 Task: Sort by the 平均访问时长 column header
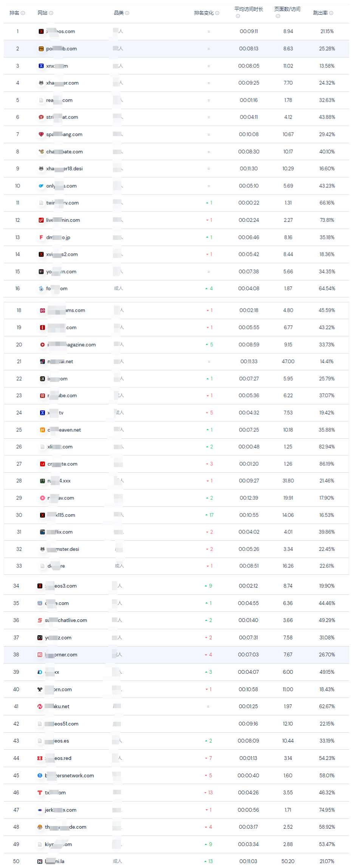[249, 9]
